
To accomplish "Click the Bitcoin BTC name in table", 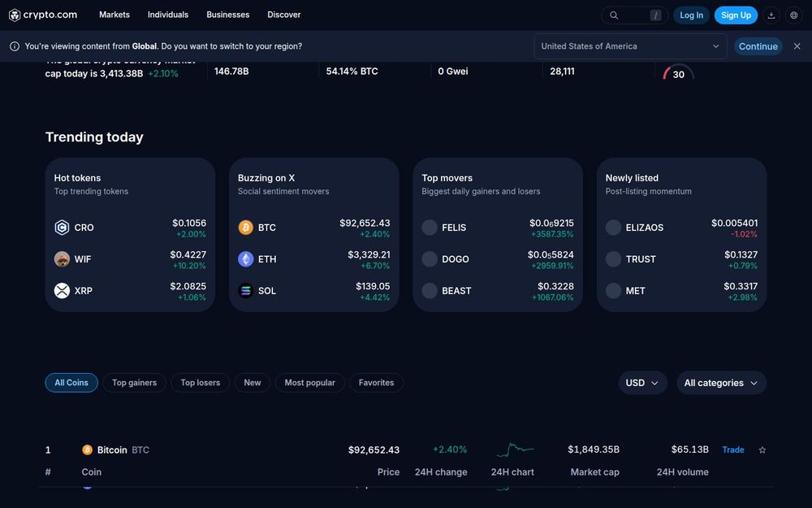I will (x=123, y=450).
